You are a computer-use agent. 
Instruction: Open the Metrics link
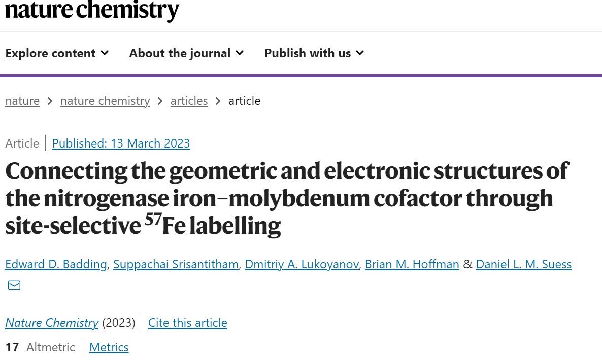coord(109,347)
